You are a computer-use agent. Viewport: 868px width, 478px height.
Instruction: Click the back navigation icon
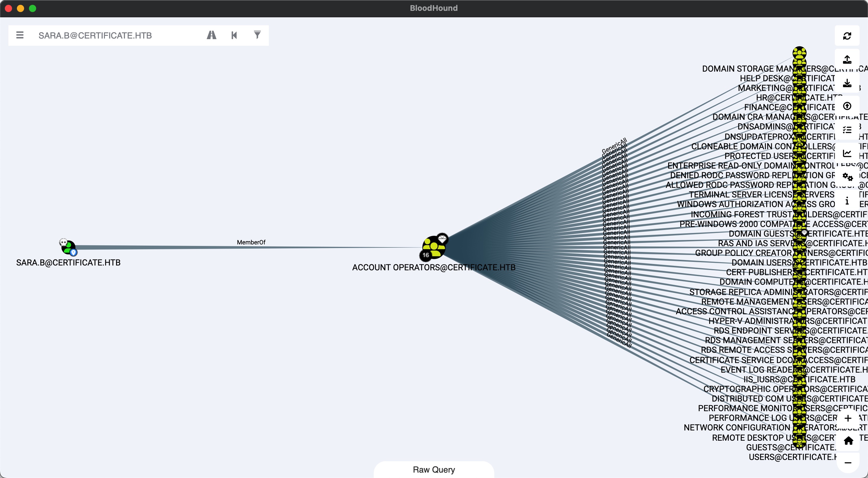pos(234,35)
